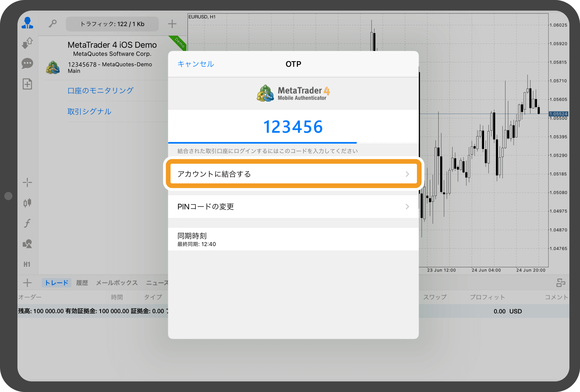Expand the chevron on アカウントに結合する row
The width and height of the screenshot is (580, 392).
[407, 174]
